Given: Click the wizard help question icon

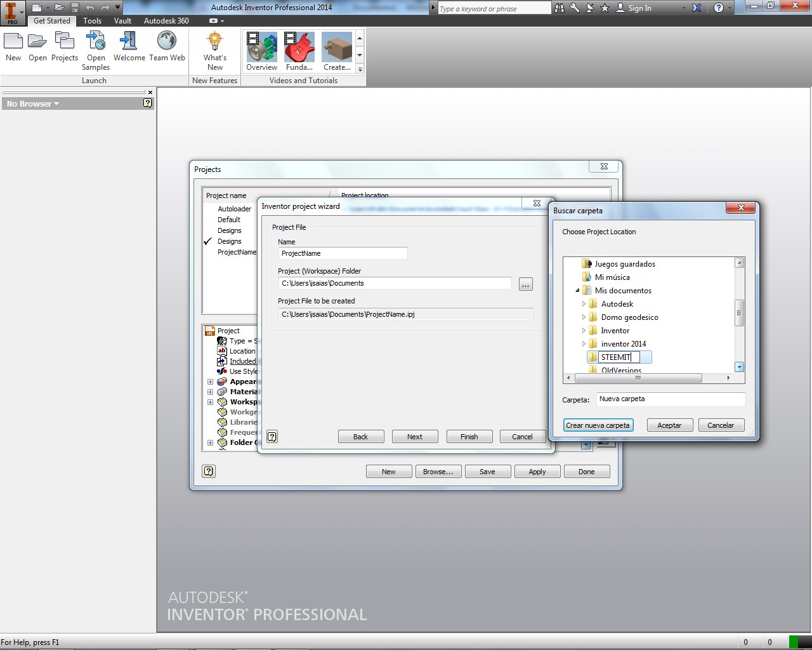Looking at the screenshot, I should click(x=272, y=436).
